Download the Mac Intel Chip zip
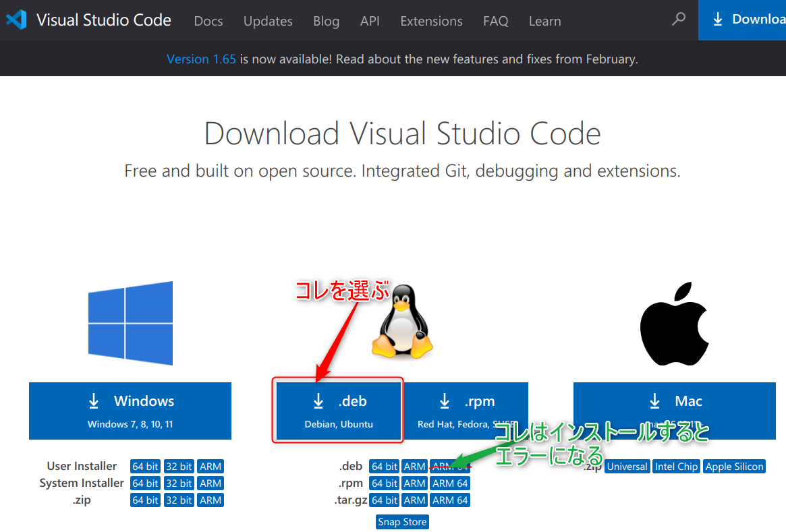This screenshot has width=786, height=532. [x=676, y=467]
